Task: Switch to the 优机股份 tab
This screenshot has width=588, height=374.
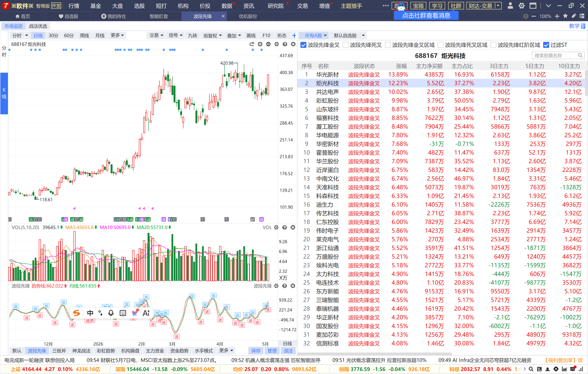Action: 248,16
